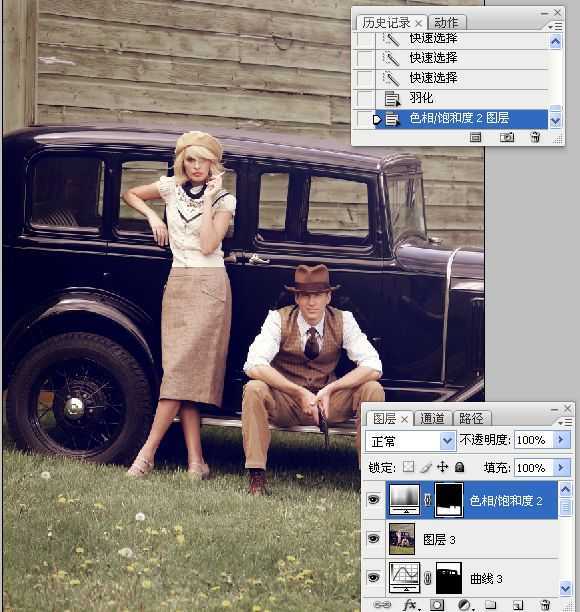Click the 图层 3 layer thumbnail
The image size is (580, 612).
click(x=402, y=539)
